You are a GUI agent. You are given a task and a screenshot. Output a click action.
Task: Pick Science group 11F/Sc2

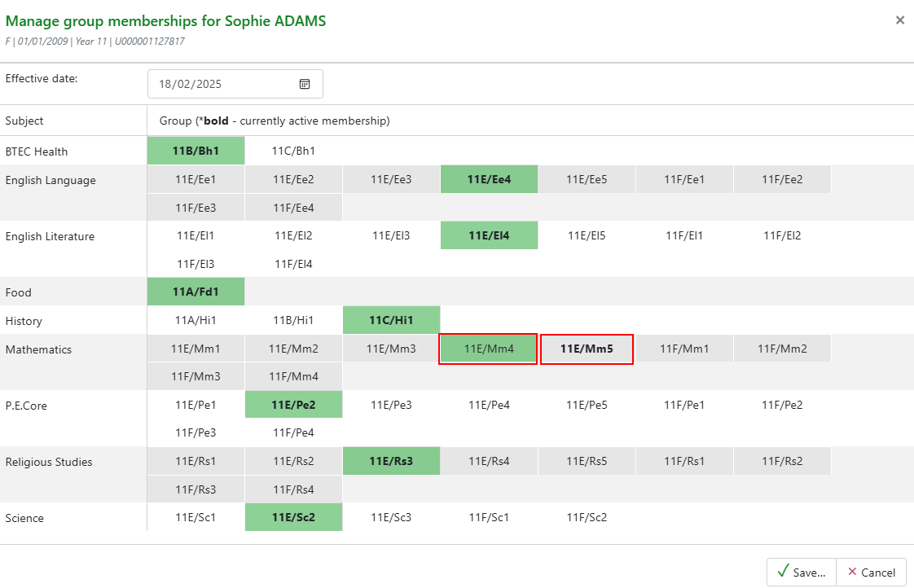pos(587,517)
